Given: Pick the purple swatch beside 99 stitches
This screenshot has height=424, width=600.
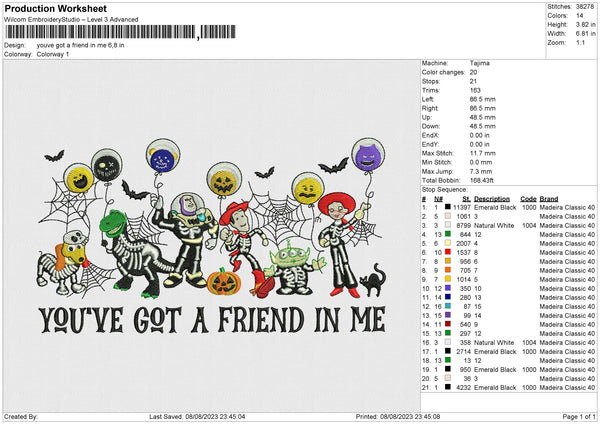Looking at the screenshot, I should (447, 315).
